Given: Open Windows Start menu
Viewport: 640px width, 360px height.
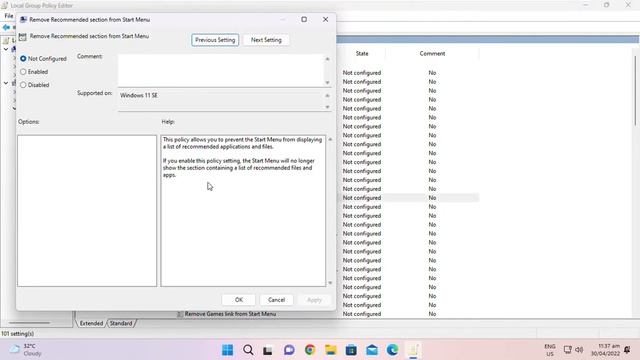Looking at the screenshot, I should click(x=227, y=350).
